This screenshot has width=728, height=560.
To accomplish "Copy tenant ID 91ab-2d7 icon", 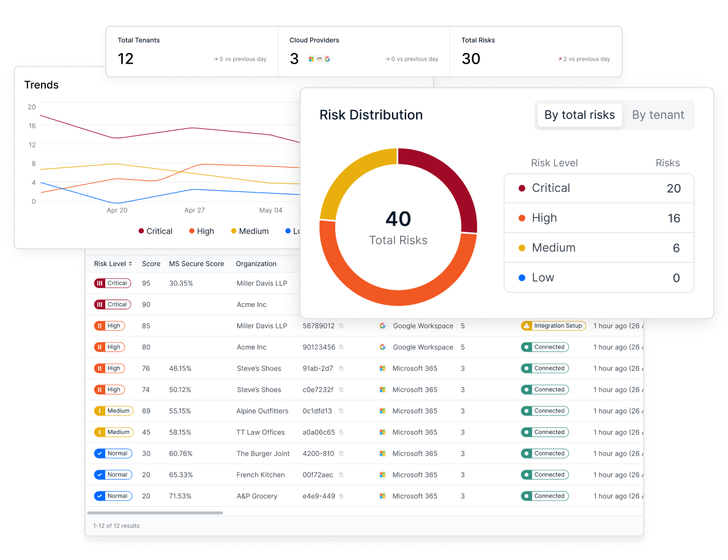I will coord(341,369).
